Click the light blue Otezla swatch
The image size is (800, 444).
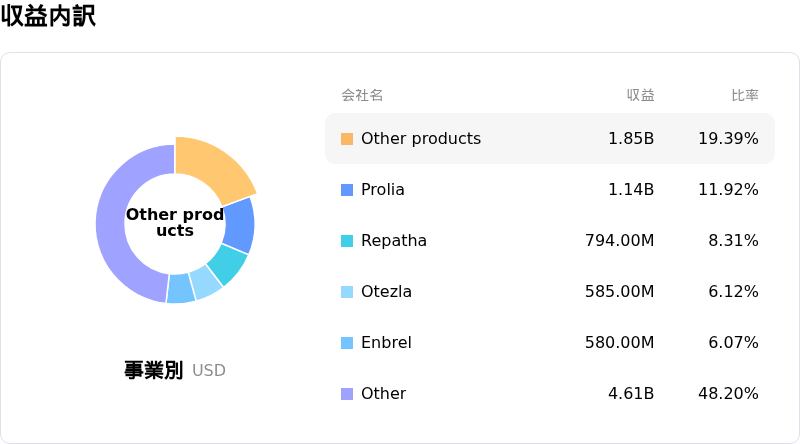point(347,292)
